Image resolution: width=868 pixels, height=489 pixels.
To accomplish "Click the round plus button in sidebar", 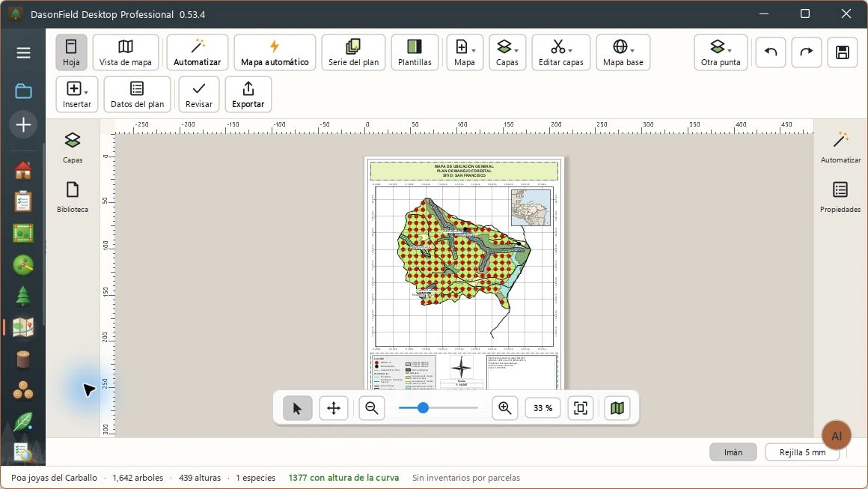I will coord(23,124).
